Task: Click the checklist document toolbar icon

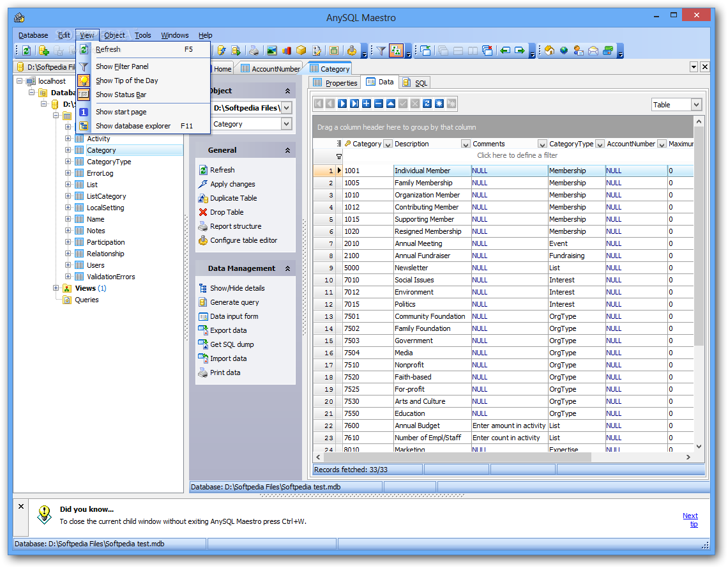Action: coord(317,50)
